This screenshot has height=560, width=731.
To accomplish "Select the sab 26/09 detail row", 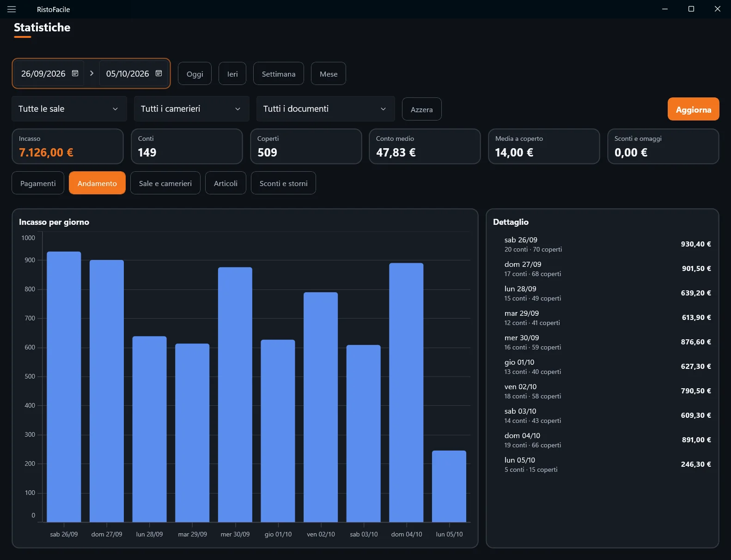I will (603, 244).
